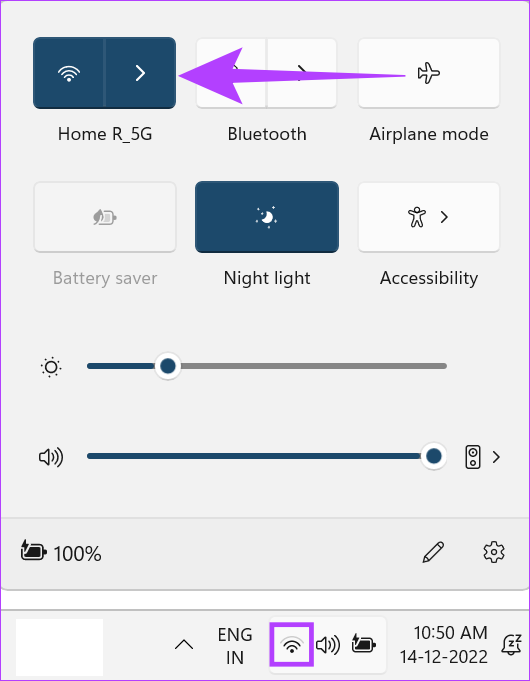Enable Airplane mode tile

pyautogui.click(x=429, y=73)
